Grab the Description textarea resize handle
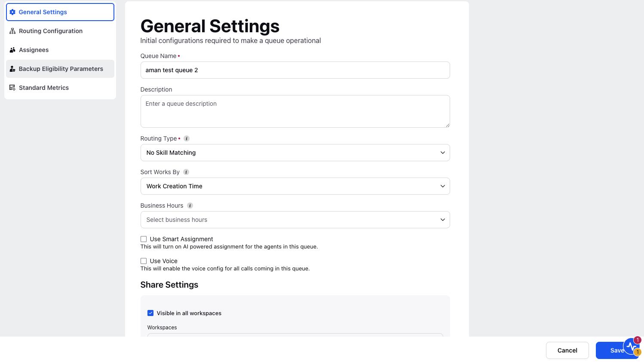The image size is (644, 362). click(x=448, y=125)
